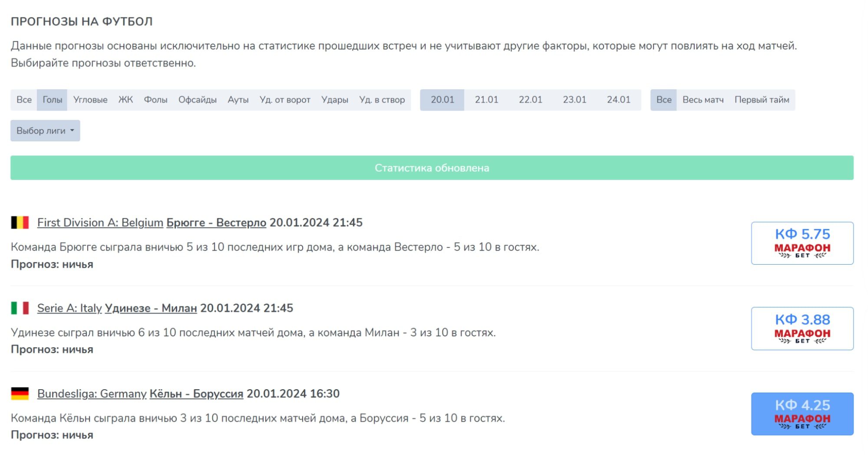Open the Уд. от ворот filter
Viewport: 868px width, 456px height.
tap(285, 100)
